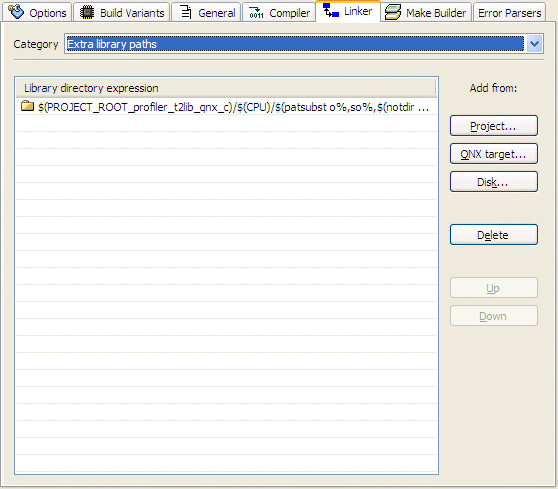Open the Error Parsers tab

510,12
